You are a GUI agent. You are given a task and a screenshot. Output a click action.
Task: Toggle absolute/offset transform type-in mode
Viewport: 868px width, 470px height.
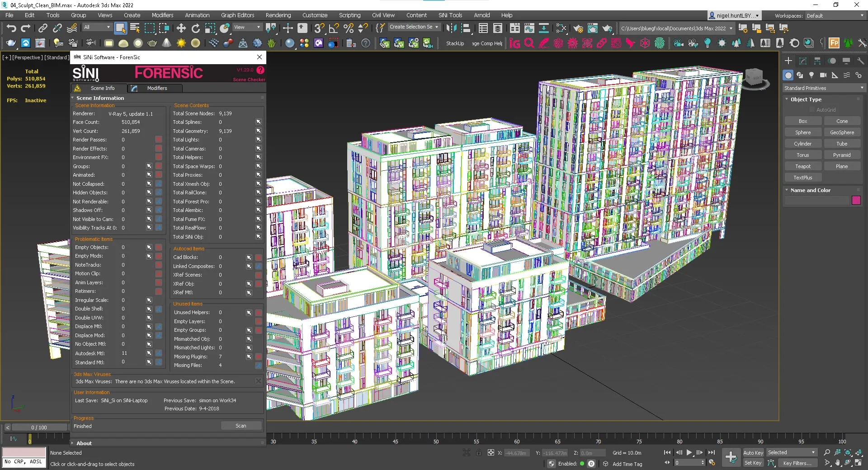(x=491, y=452)
